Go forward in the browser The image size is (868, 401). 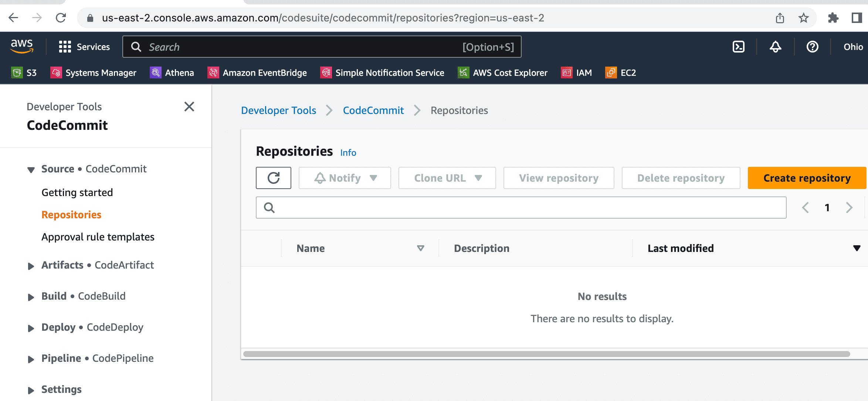(37, 18)
